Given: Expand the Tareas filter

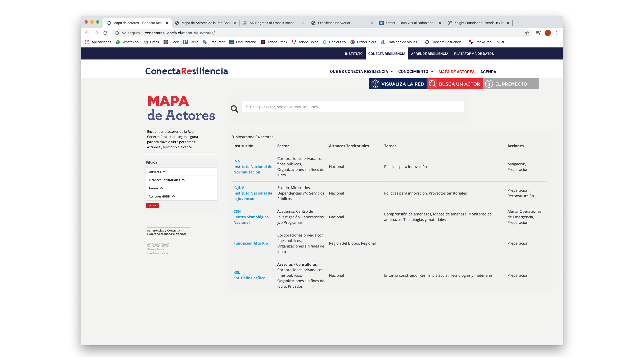Looking at the screenshot, I should click(181, 188).
